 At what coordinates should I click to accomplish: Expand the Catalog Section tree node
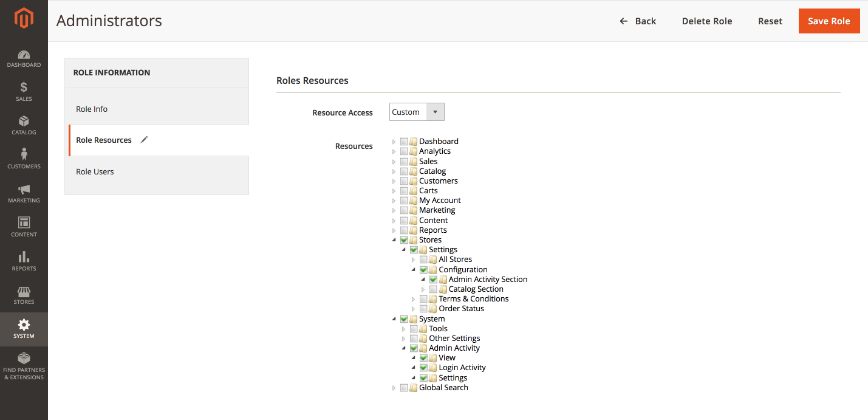pos(423,289)
